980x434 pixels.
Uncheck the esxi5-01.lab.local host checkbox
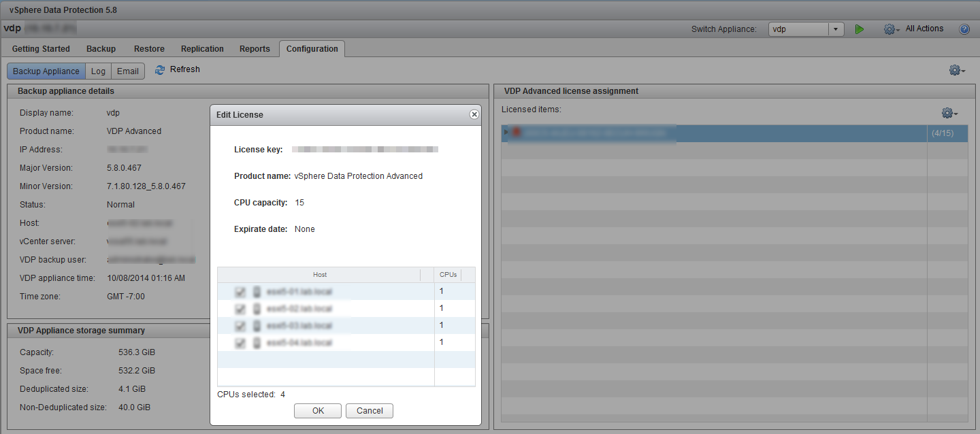click(x=240, y=292)
